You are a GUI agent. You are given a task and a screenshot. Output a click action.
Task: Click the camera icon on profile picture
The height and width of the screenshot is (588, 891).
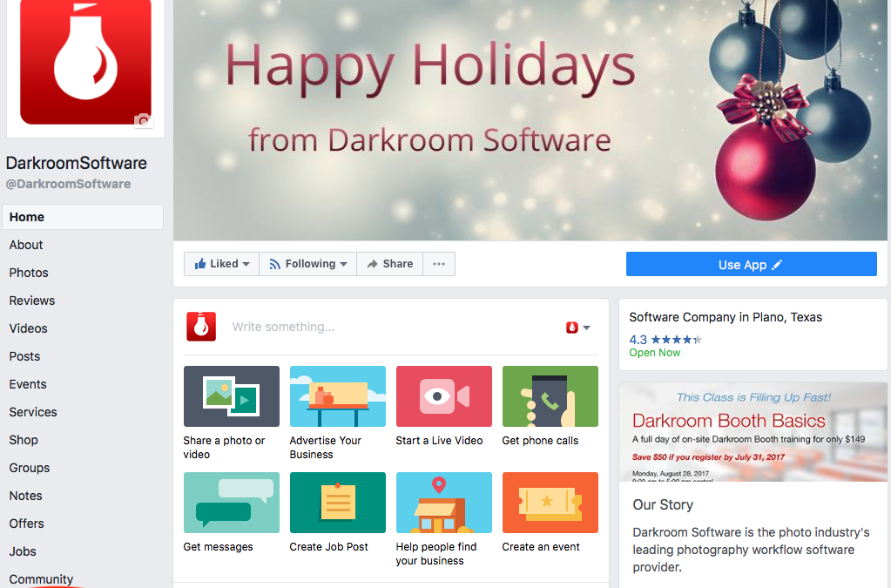(143, 120)
